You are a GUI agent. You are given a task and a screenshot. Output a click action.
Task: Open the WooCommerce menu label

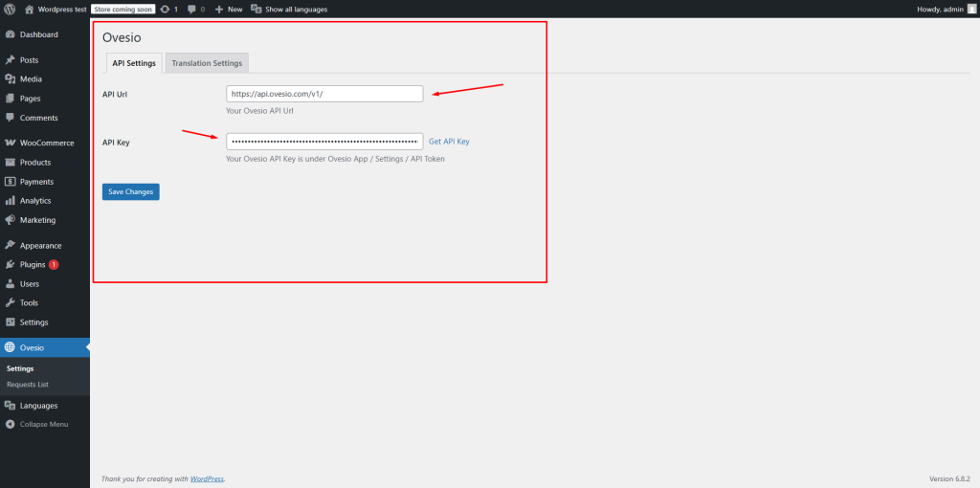coord(47,144)
